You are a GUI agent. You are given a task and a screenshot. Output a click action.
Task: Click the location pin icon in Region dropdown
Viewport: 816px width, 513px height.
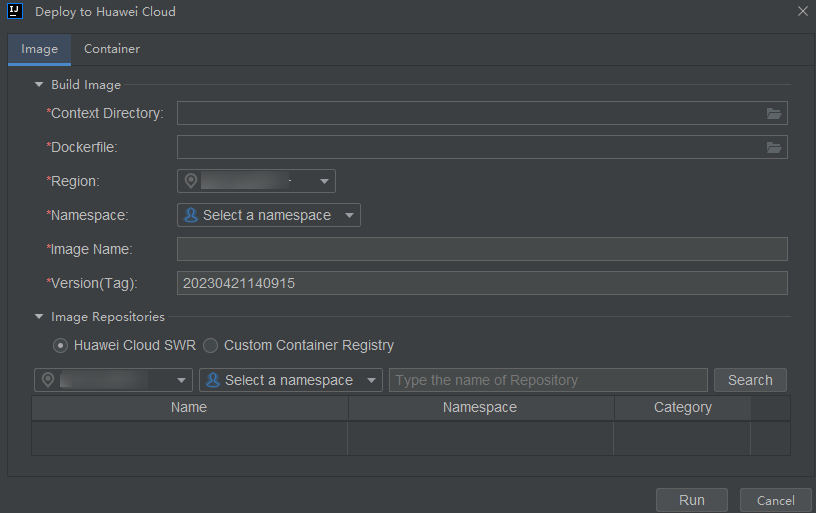[x=191, y=181]
